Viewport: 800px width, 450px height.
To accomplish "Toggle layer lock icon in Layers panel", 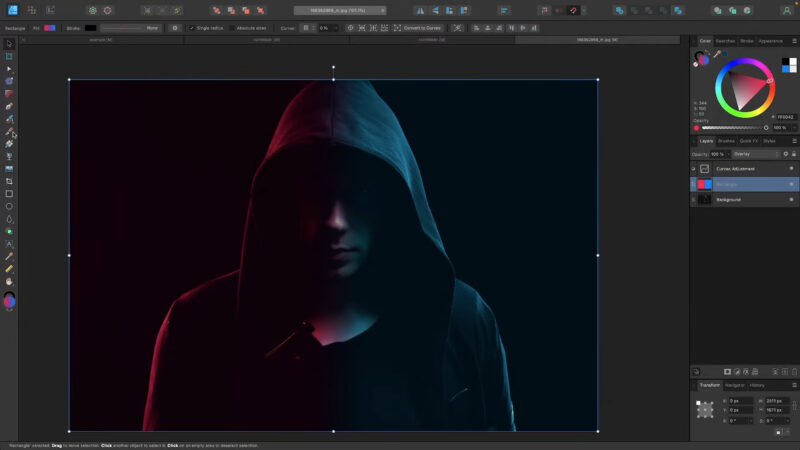I will [794, 154].
